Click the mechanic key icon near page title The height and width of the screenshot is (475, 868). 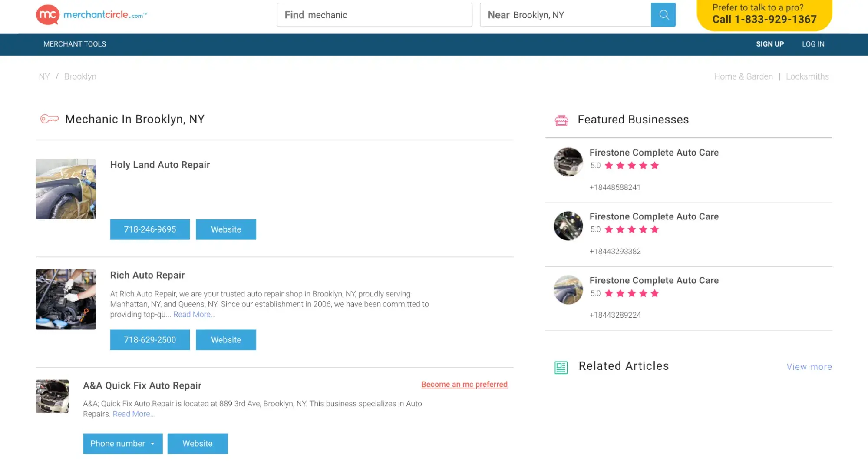click(x=49, y=120)
